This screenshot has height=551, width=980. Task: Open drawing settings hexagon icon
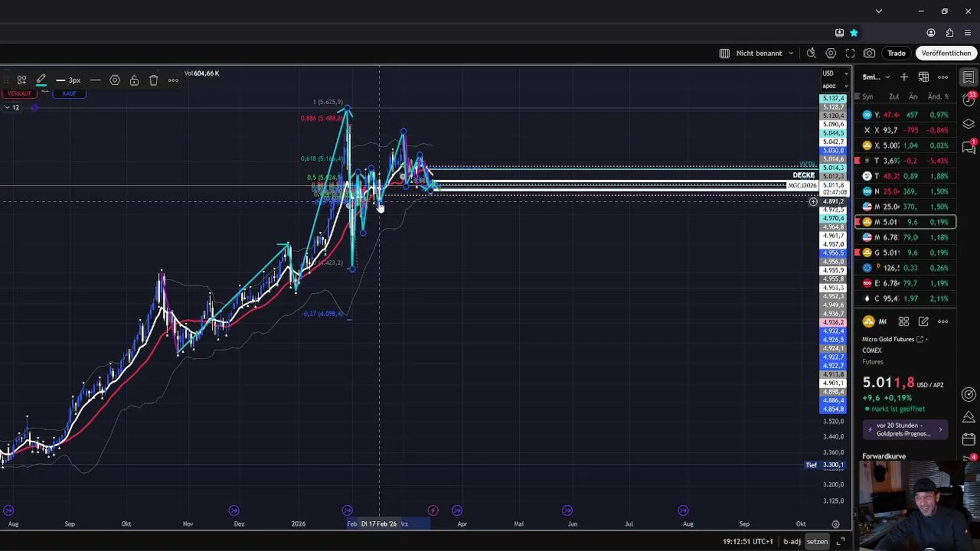(115, 80)
